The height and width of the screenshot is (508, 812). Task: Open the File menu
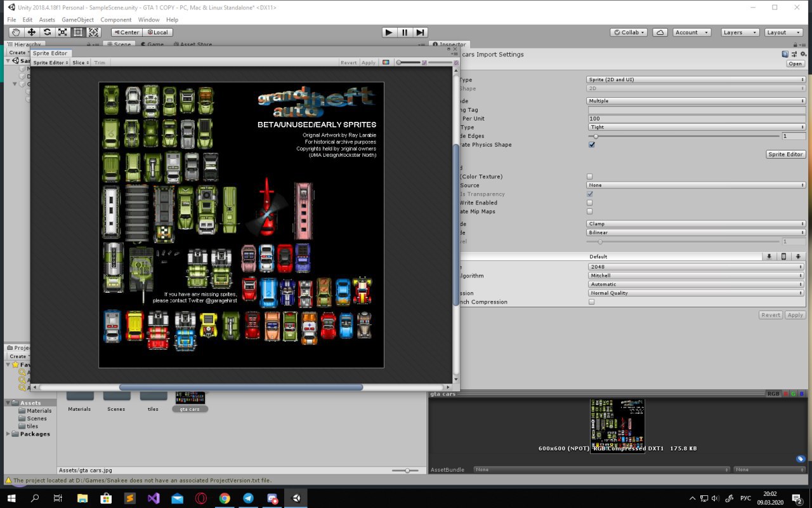click(11, 20)
